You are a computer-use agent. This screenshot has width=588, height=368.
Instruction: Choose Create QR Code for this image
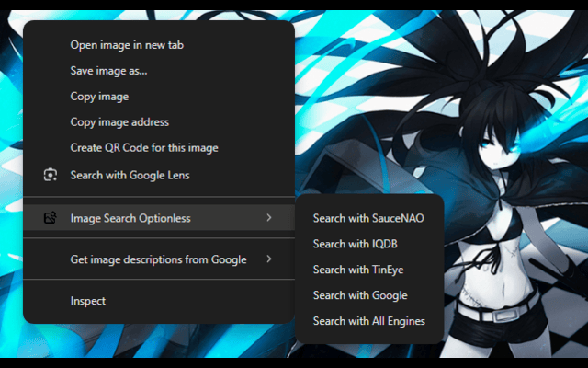point(159,147)
